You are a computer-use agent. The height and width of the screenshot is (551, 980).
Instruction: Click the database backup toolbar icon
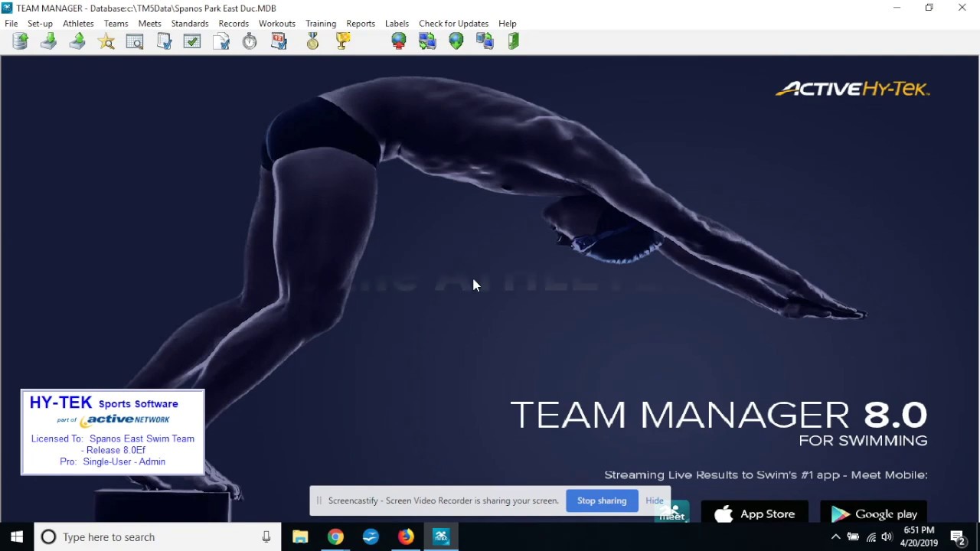pyautogui.click(x=21, y=41)
